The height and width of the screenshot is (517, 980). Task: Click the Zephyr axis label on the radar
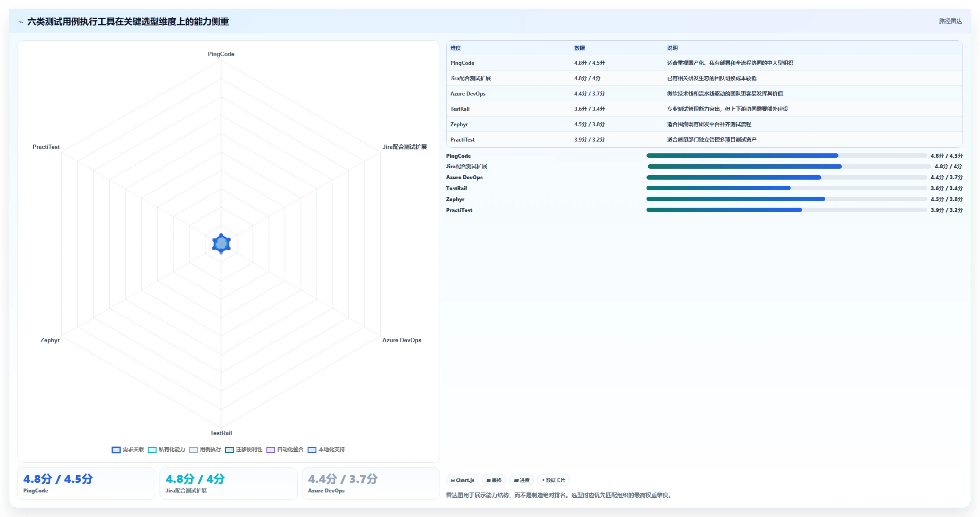pos(50,340)
